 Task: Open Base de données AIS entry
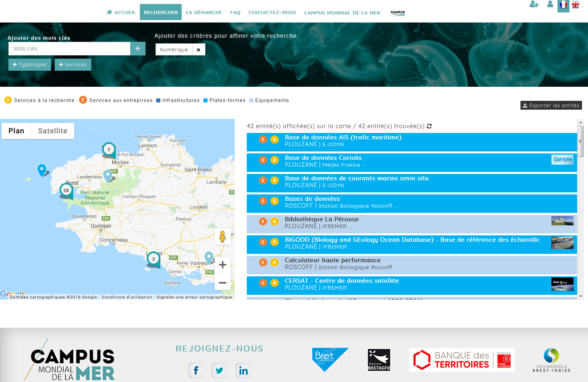[412, 142]
